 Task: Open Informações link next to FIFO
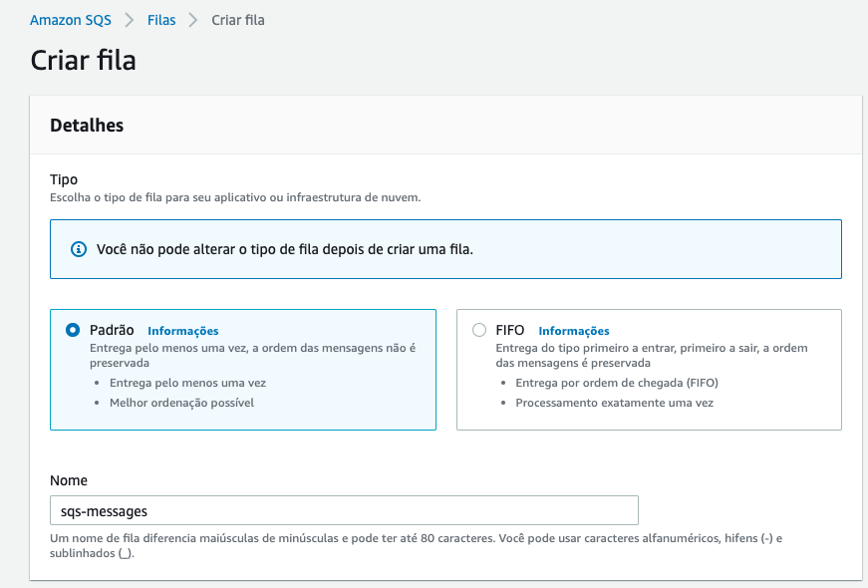point(574,331)
